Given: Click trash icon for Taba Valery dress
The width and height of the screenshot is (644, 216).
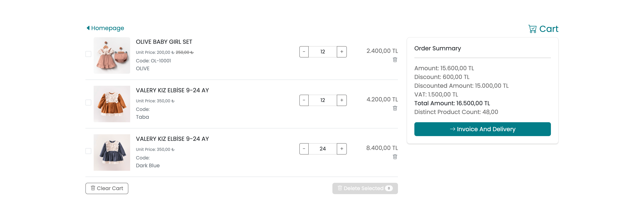Looking at the screenshot, I should tap(395, 108).
